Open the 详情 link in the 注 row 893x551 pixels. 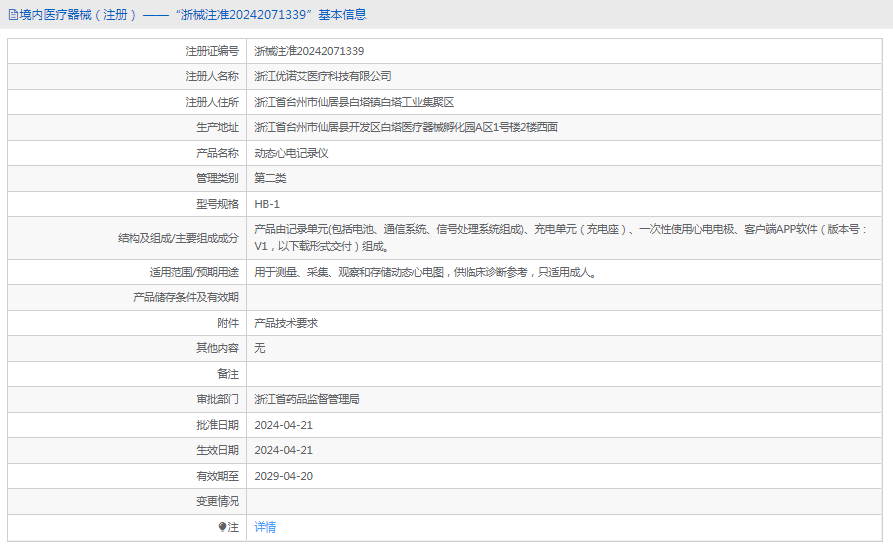265,527
